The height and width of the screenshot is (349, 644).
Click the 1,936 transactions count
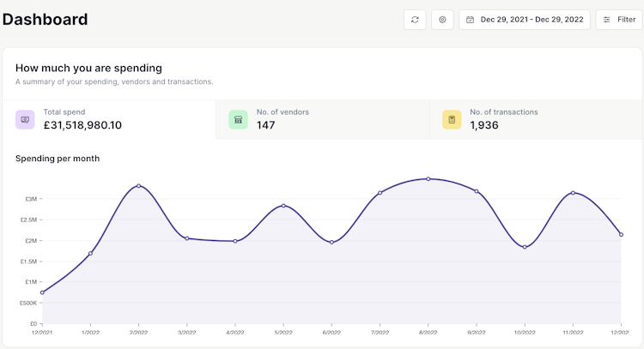tap(484, 125)
